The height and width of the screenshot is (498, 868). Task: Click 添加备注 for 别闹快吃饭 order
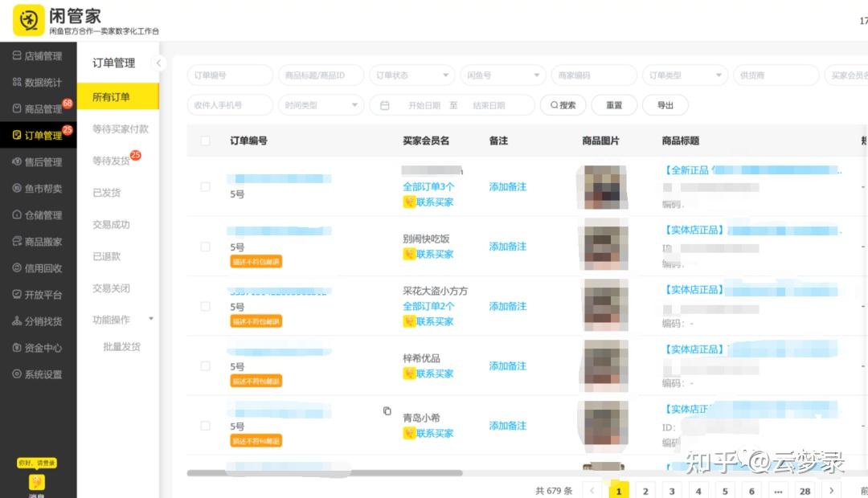508,247
